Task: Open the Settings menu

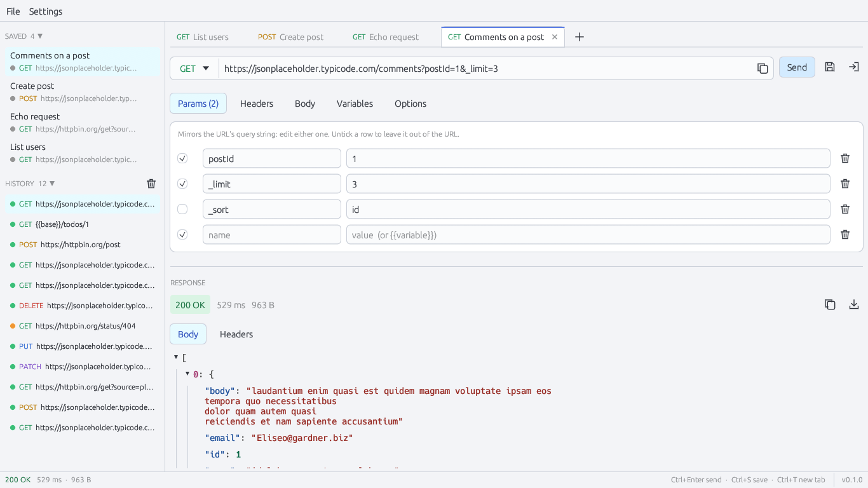Action: pyautogui.click(x=46, y=11)
